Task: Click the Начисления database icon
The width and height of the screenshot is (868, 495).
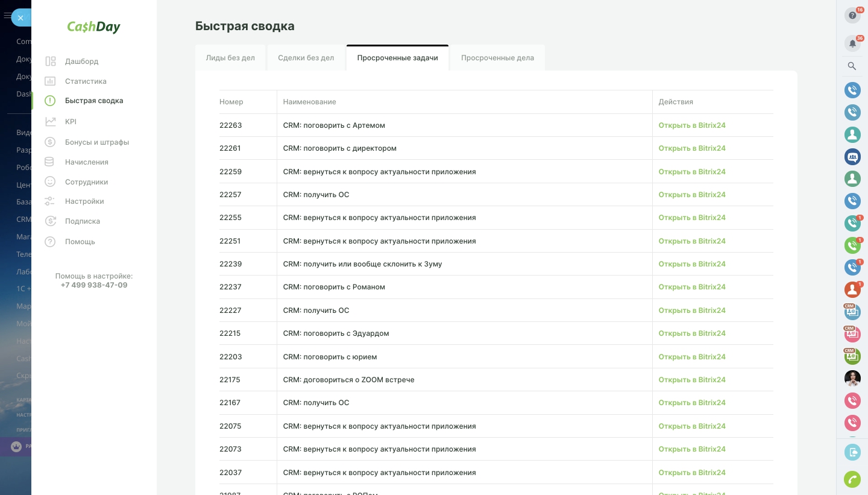Action: 51,162
